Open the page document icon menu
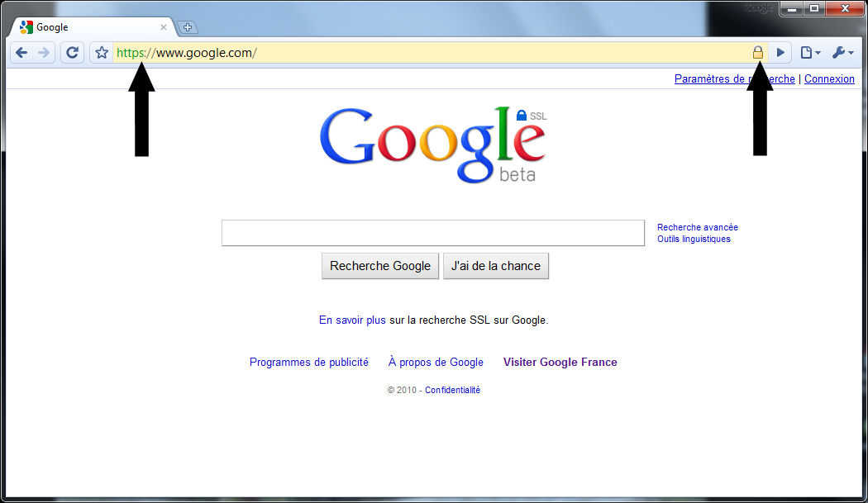 point(807,52)
